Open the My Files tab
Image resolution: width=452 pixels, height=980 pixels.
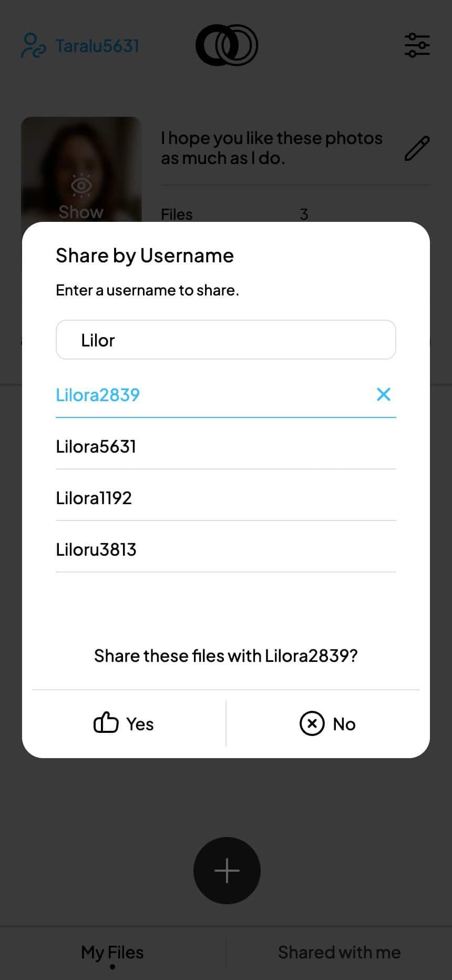111,952
